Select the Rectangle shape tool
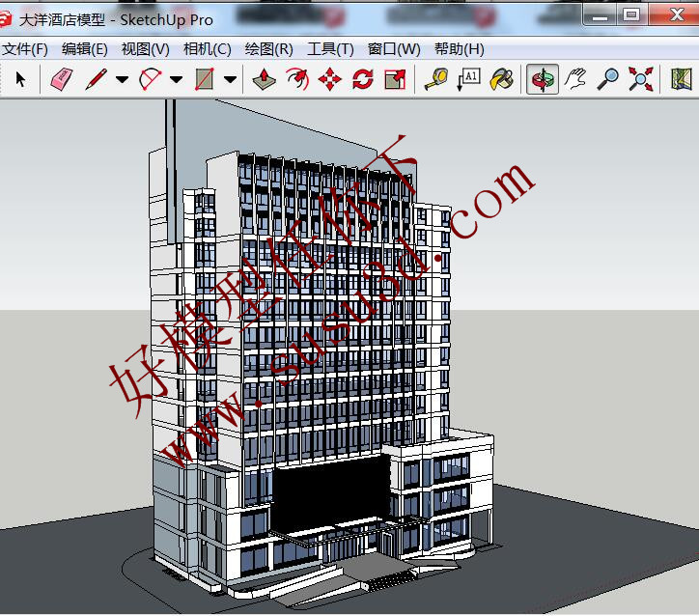Viewport: 699px width, 616px height. [x=204, y=79]
